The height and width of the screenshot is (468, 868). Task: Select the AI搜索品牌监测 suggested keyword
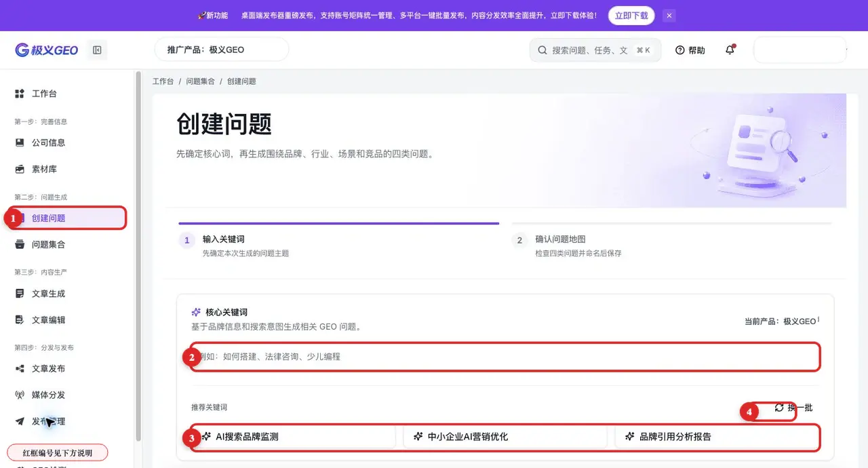coord(293,437)
